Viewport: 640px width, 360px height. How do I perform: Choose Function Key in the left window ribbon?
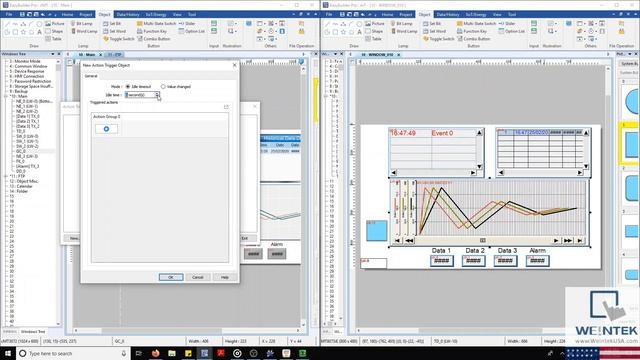point(152,31)
